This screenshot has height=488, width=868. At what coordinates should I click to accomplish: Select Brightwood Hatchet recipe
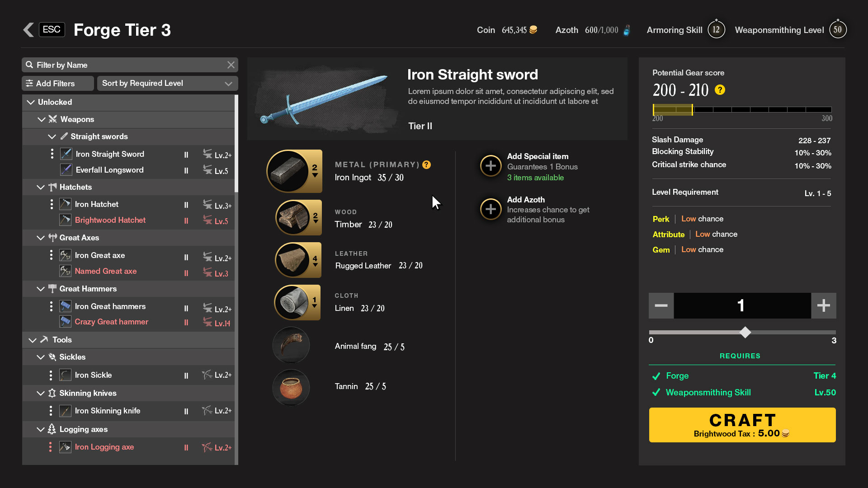click(110, 220)
